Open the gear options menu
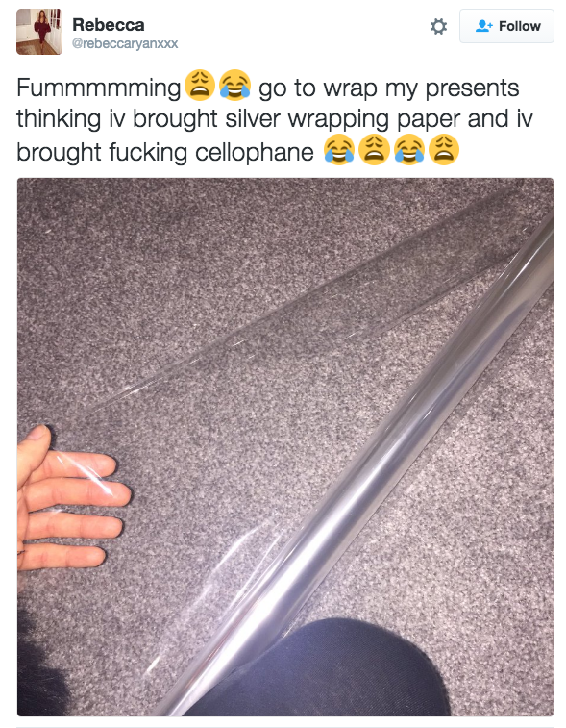The height and width of the screenshot is (728, 566). [438, 27]
